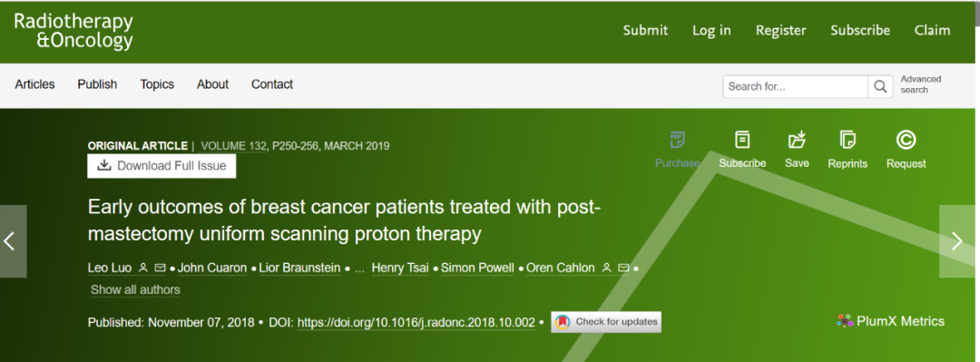Open Leo Luo author profile icon
This screenshot has width=980, height=362.
142,269
